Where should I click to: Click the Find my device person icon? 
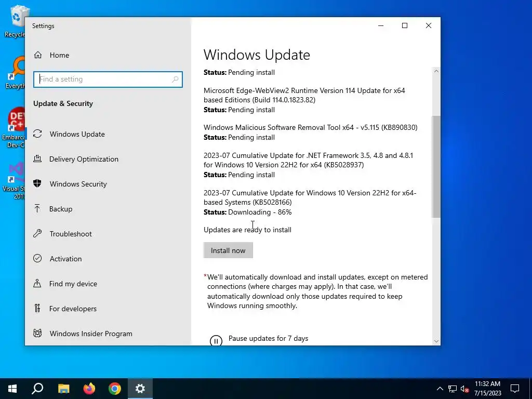click(x=37, y=283)
